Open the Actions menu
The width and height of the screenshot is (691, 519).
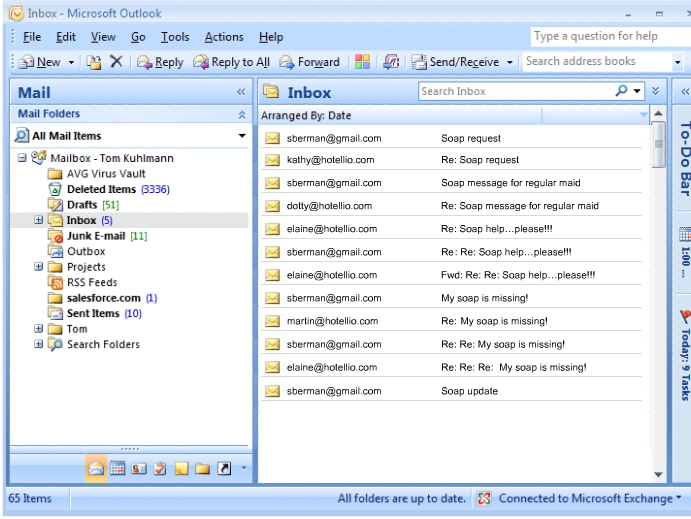[223, 37]
